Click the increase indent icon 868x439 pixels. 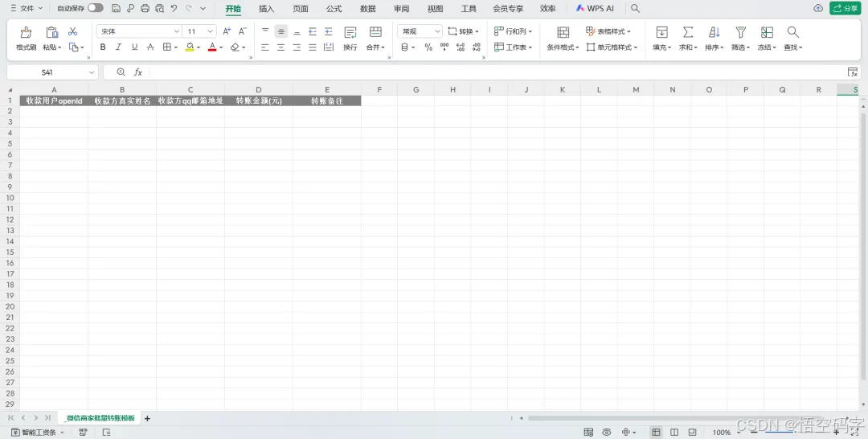328,31
